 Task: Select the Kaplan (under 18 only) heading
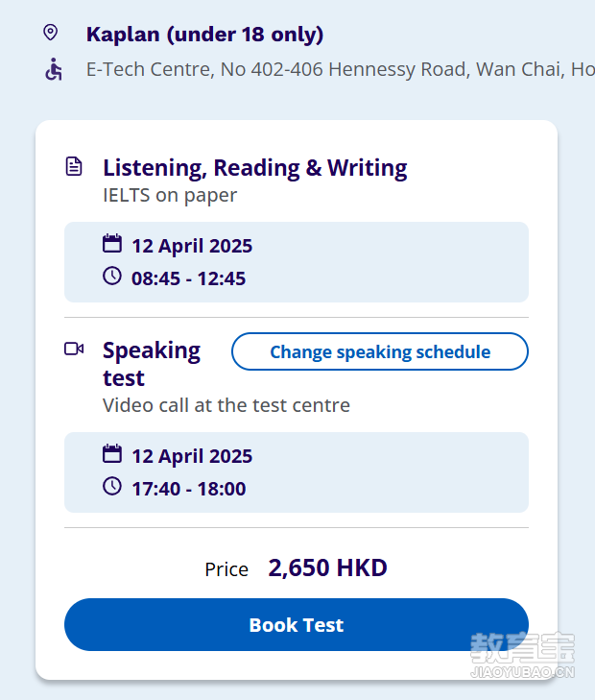tap(204, 35)
